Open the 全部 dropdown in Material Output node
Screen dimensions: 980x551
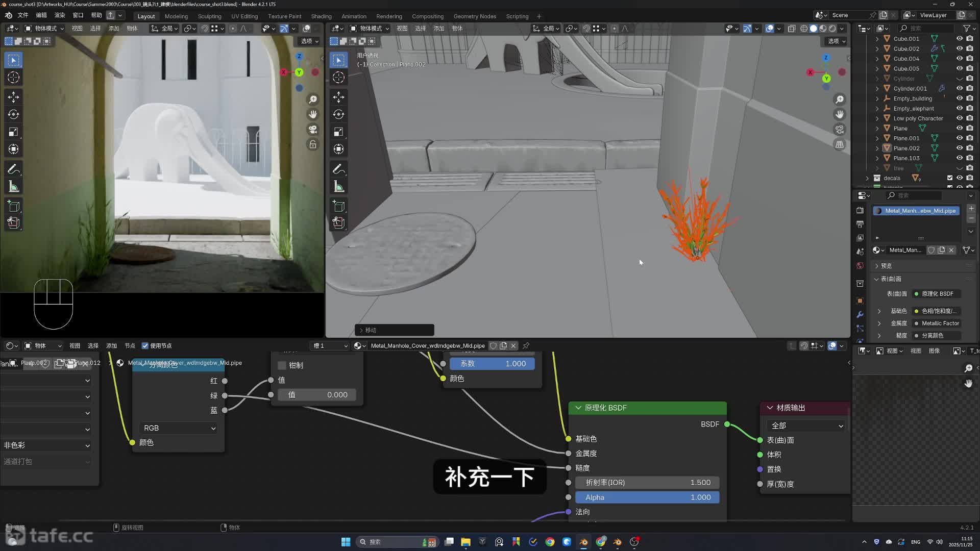point(806,425)
